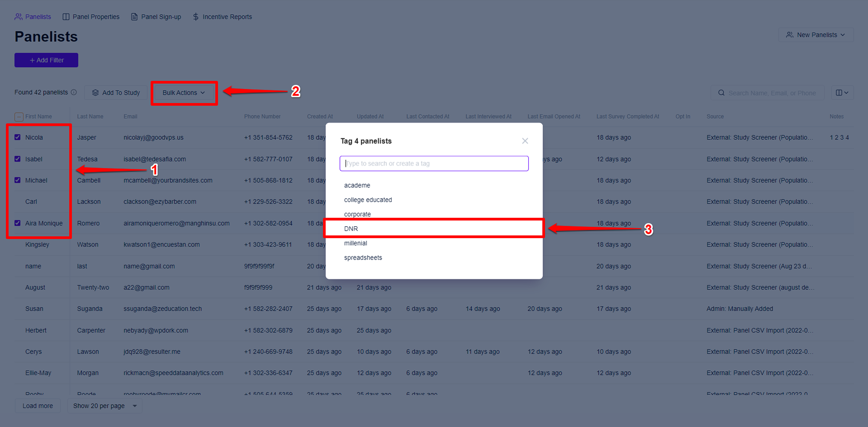Click the Found 42 panelists text
Image resolution: width=868 pixels, height=427 pixels.
click(41, 92)
